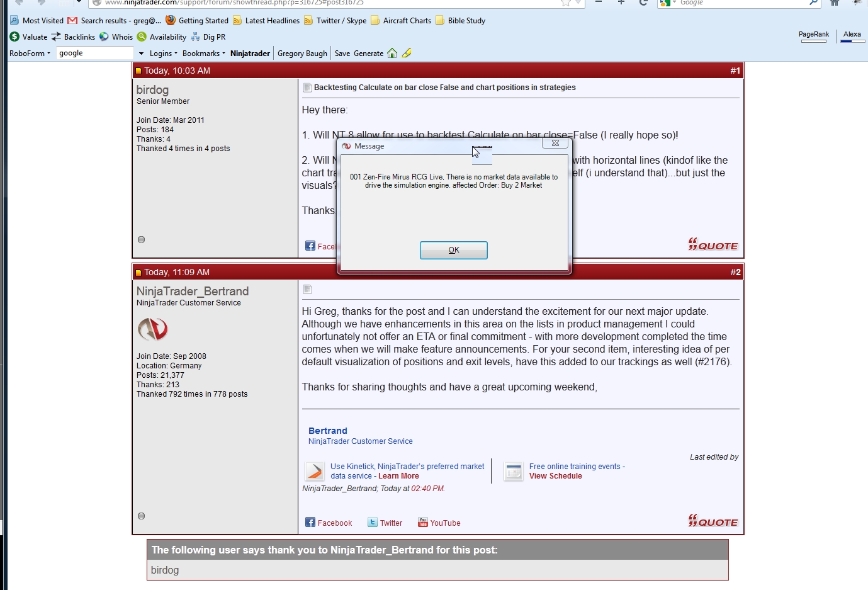
Task: Open the #2 post permalink
Action: coord(735,273)
